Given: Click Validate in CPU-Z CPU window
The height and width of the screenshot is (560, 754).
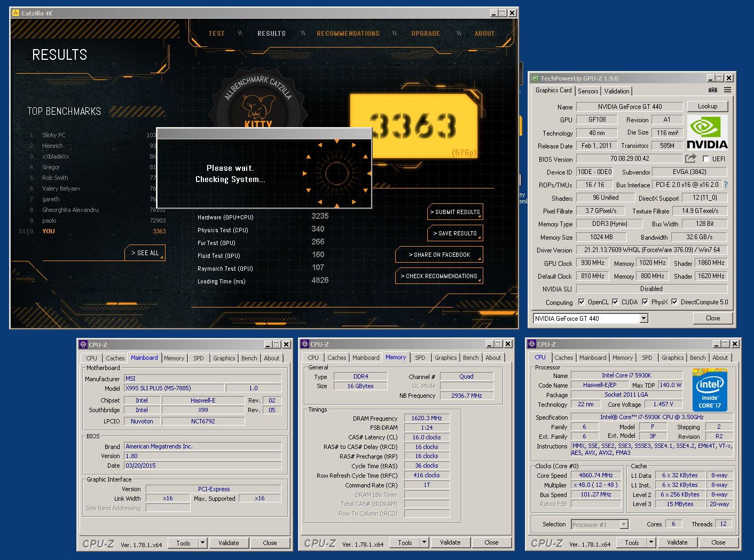Looking at the screenshot, I should tap(677, 542).
